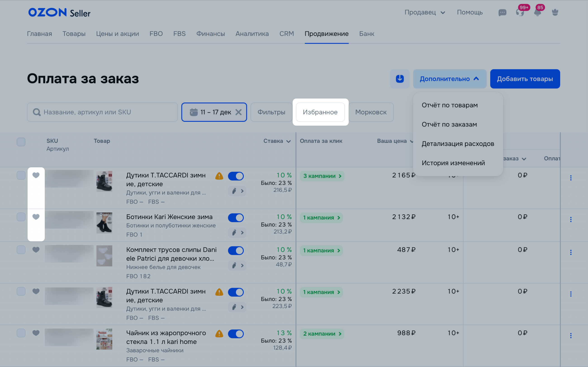Image resolution: width=588 pixels, height=367 pixels.
Task: Switch to the Аналитика tab
Action: [252, 34]
